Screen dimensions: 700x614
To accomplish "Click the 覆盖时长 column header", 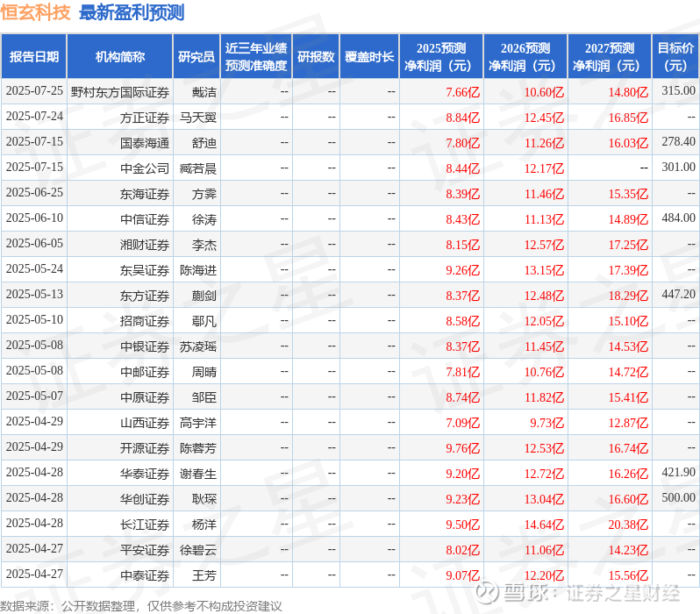I will (x=369, y=56).
